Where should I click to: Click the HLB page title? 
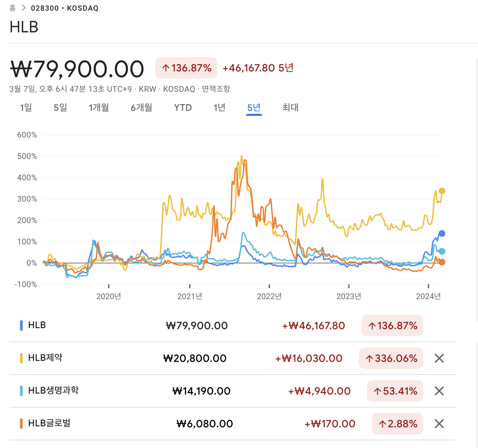pyautogui.click(x=24, y=27)
